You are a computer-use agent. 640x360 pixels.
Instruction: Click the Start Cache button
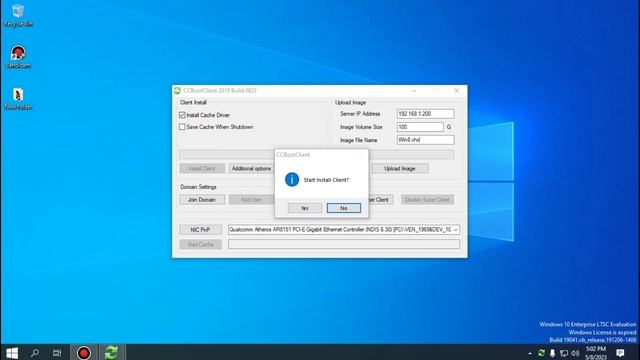tap(200, 244)
